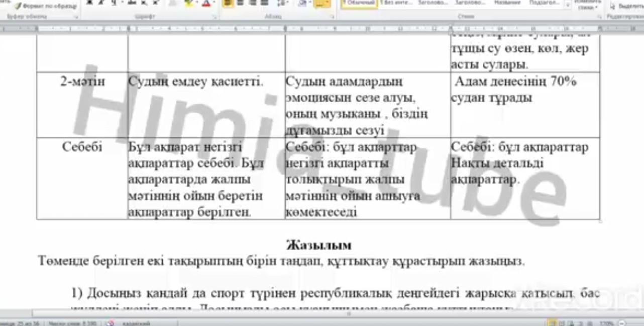Open the Изменить стили dropdown

pyautogui.click(x=587, y=5)
